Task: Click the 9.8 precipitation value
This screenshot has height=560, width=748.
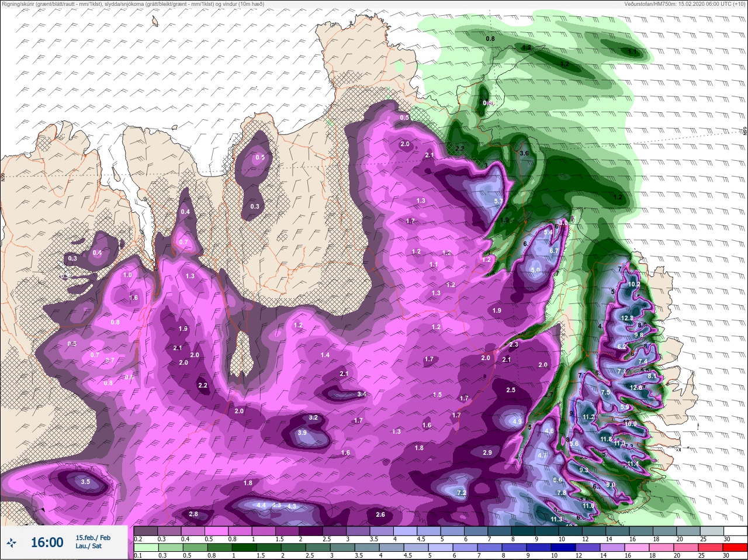Action: coord(639,335)
